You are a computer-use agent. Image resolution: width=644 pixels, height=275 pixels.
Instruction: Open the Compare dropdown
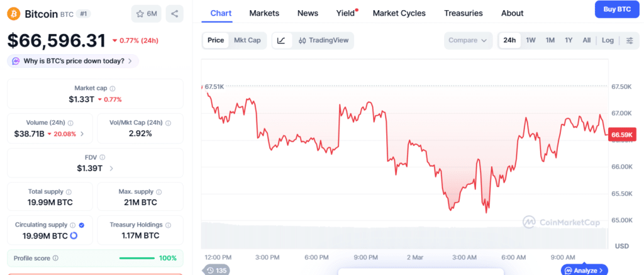point(467,40)
